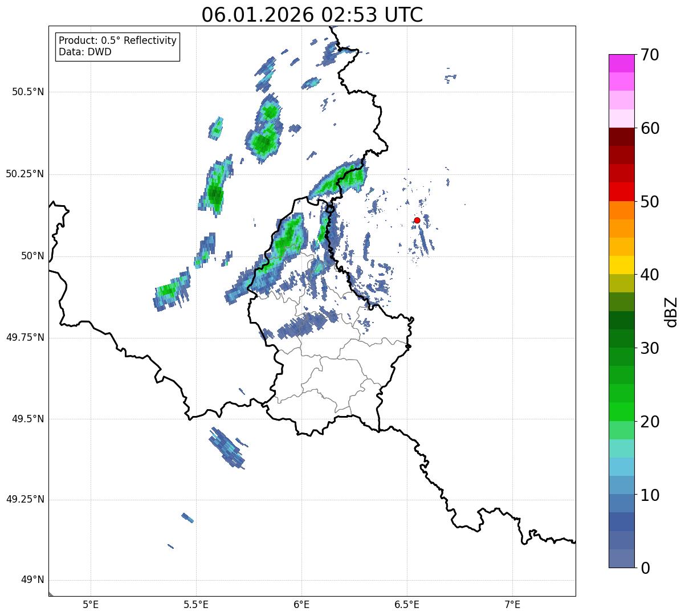
Task: Click the radar echo near 50.2°N 5.6°E
Action: click(215, 185)
